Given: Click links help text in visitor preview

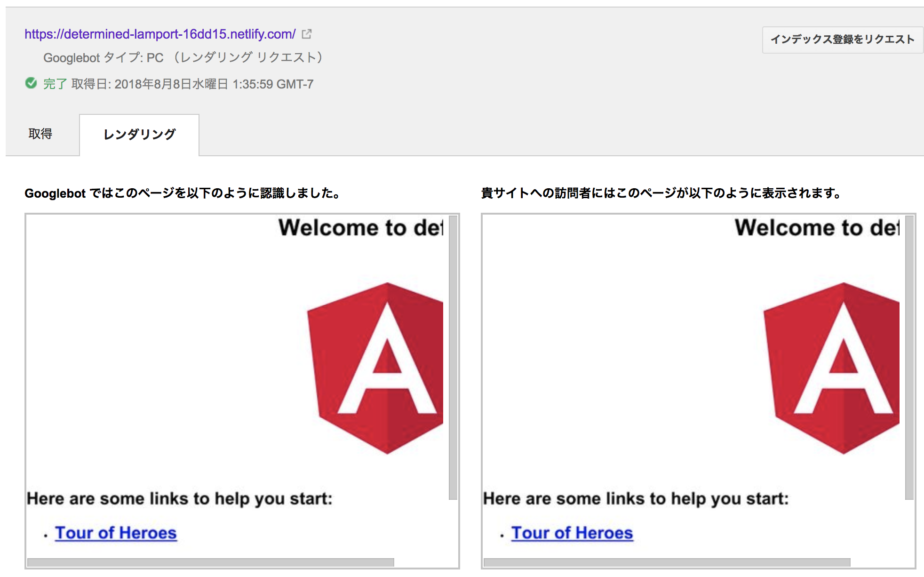Looking at the screenshot, I should (636, 498).
